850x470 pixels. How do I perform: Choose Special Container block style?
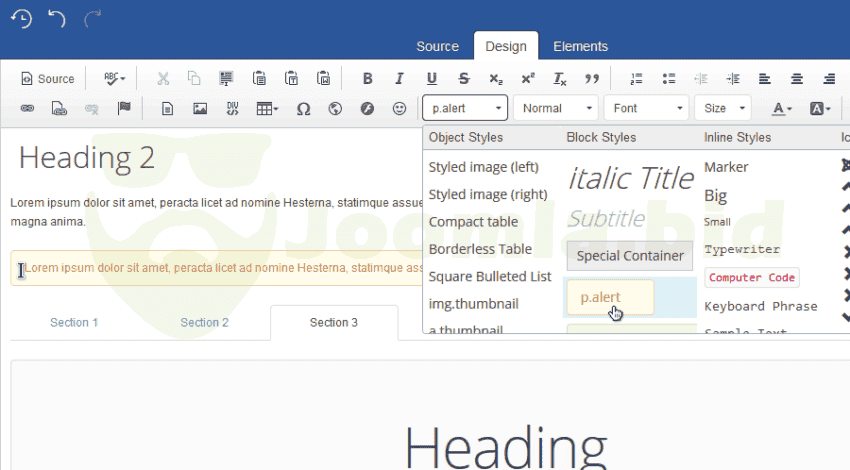click(x=630, y=256)
